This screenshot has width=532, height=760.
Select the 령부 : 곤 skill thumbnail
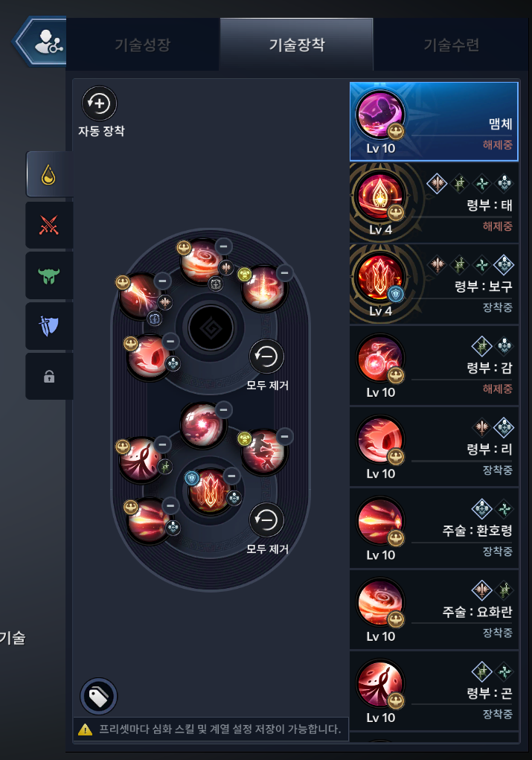coord(380,683)
